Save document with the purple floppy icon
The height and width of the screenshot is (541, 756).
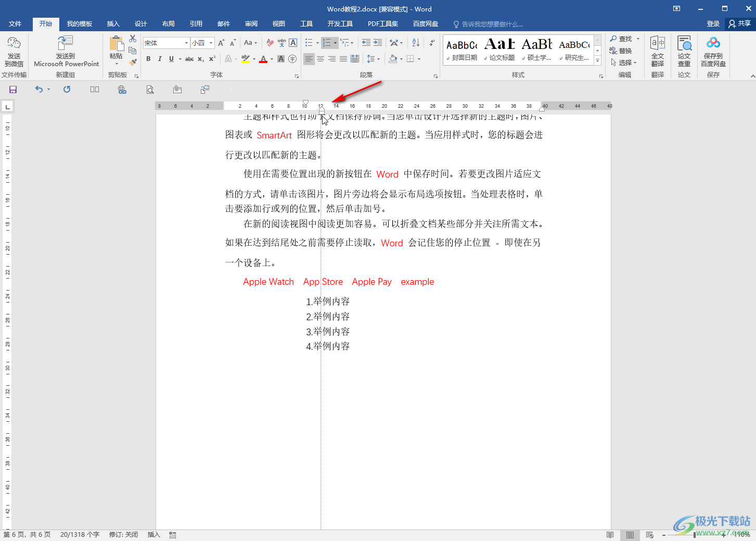pyautogui.click(x=13, y=90)
